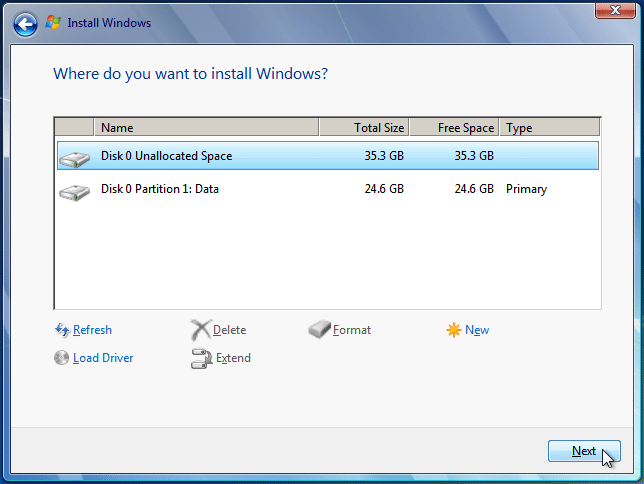The image size is (644, 484).
Task: Click the New starburst icon
Action: point(454,330)
